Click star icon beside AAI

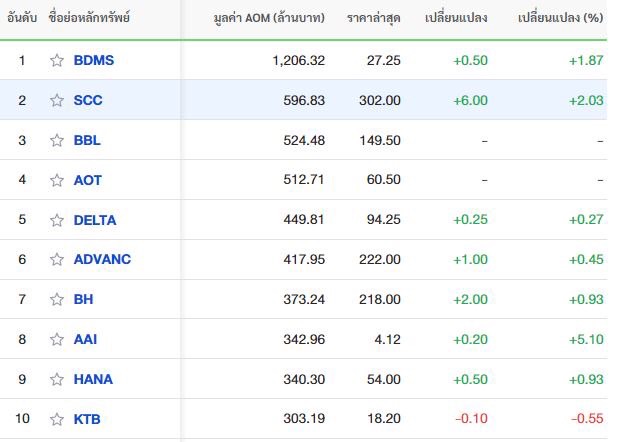click(57, 339)
